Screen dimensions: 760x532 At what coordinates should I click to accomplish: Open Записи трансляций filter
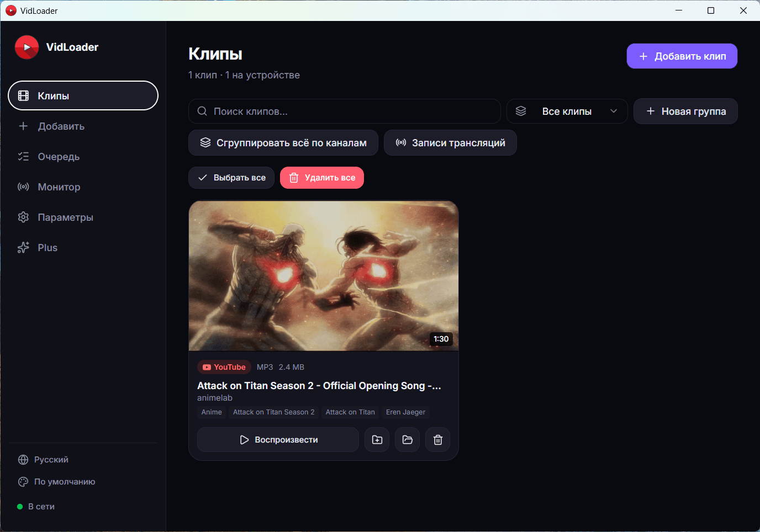[450, 143]
